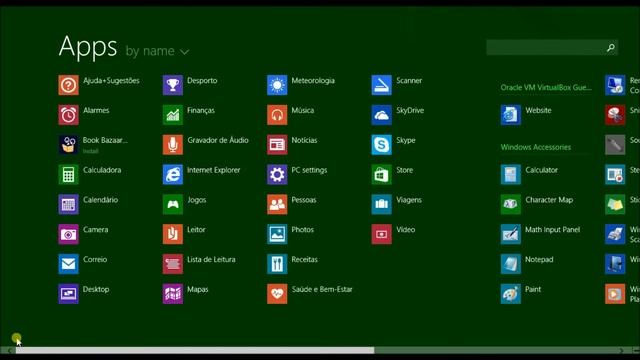This screenshot has height=360, width=640.
Task: Open the Música headphones icon
Action: tap(277, 115)
